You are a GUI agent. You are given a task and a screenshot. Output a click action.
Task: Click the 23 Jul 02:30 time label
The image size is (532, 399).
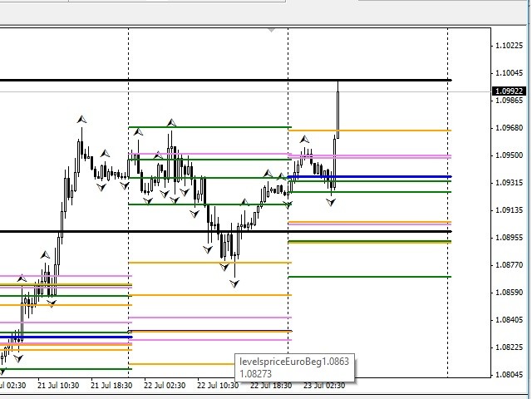[x=324, y=386]
